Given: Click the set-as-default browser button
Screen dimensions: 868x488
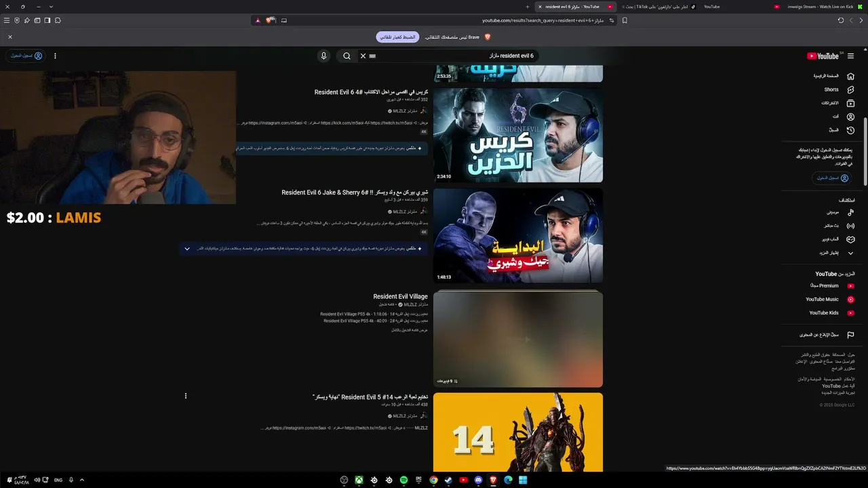Looking at the screenshot, I should tap(398, 37).
